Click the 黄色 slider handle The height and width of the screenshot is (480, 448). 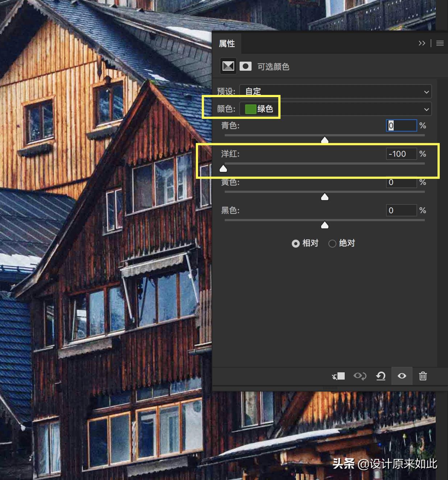coord(325,196)
